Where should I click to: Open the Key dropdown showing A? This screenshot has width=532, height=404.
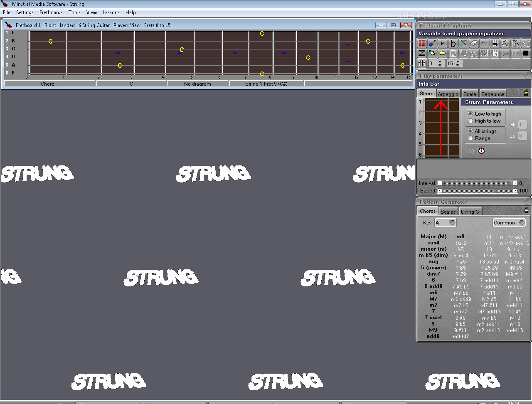click(445, 223)
